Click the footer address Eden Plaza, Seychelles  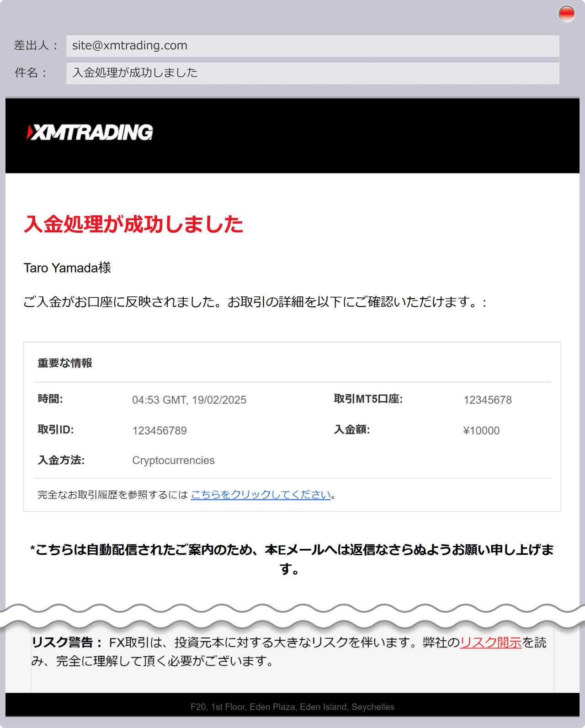point(292,707)
